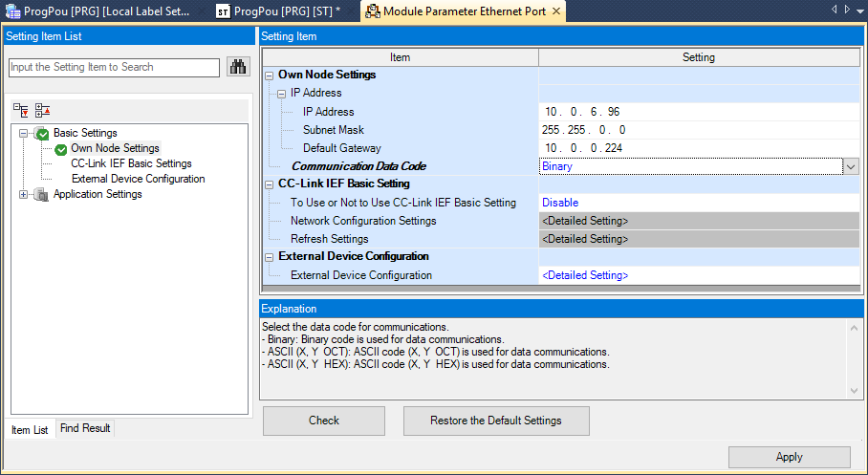Expand Application Settings in the tree
Viewport: 868px width, 475px height.
[x=23, y=194]
